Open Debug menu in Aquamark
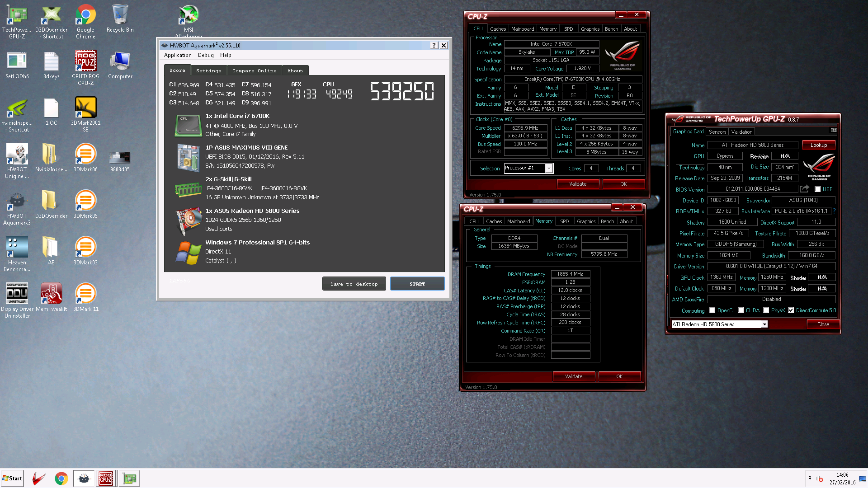Viewport: 868px width, 488px height. point(206,55)
